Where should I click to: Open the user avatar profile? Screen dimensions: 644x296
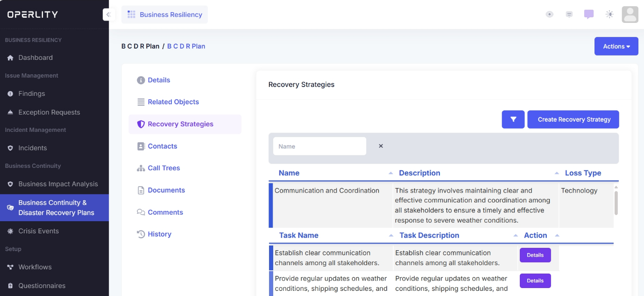coord(630,14)
